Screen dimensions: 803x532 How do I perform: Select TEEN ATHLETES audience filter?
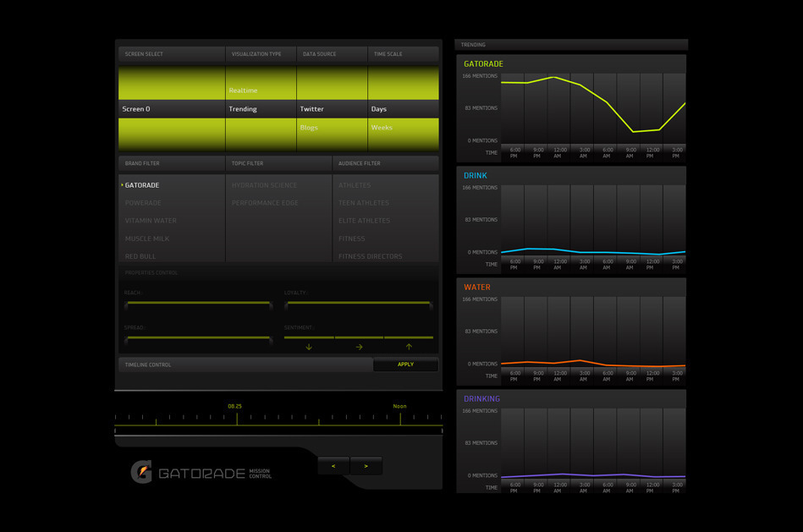(x=364, y=203)
